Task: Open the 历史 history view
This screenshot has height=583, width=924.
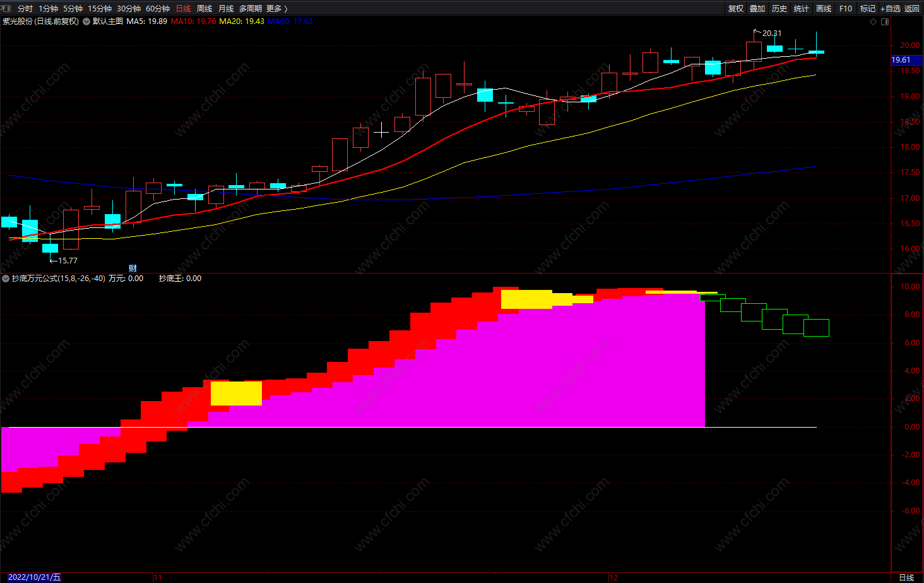Action: point(779,9)
